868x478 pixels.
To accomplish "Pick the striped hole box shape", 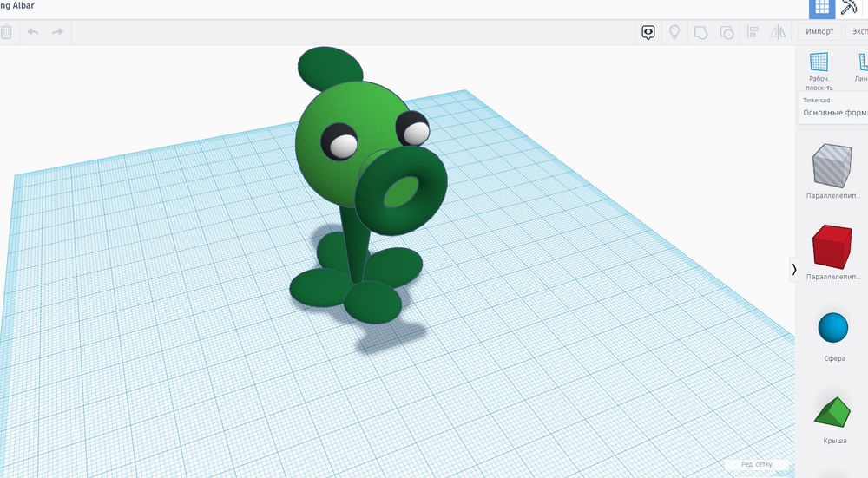I will (832, 165).
